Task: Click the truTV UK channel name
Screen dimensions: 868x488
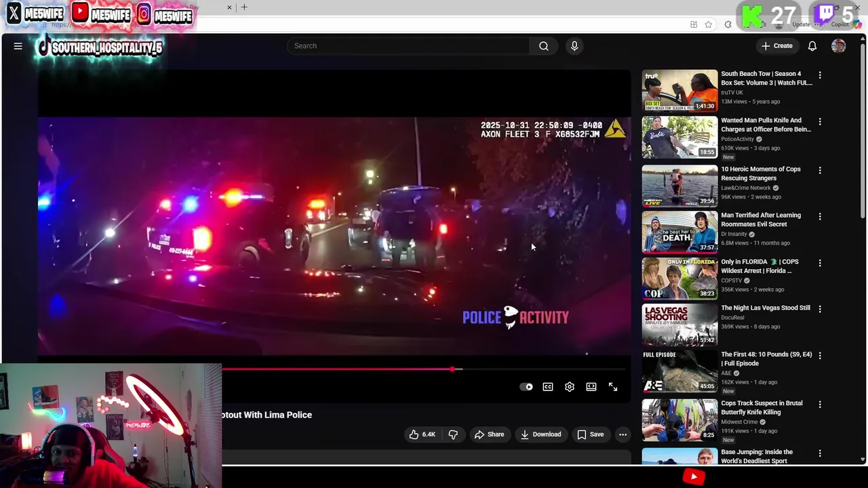Action: pos(732,92)
